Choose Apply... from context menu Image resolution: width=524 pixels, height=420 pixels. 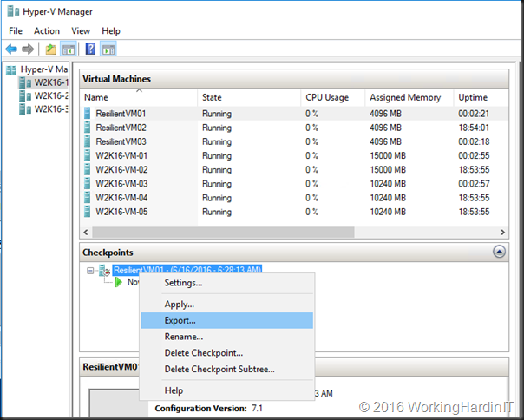click(x=227, y=305)
